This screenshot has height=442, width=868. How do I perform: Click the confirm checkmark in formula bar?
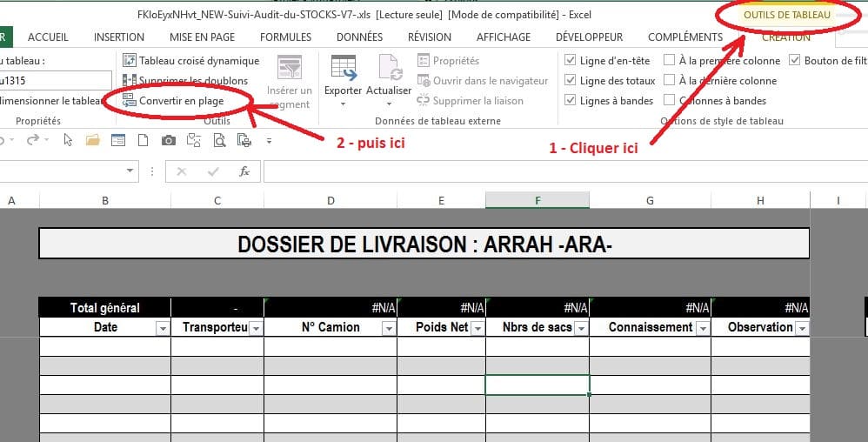(x=212, y=171)
